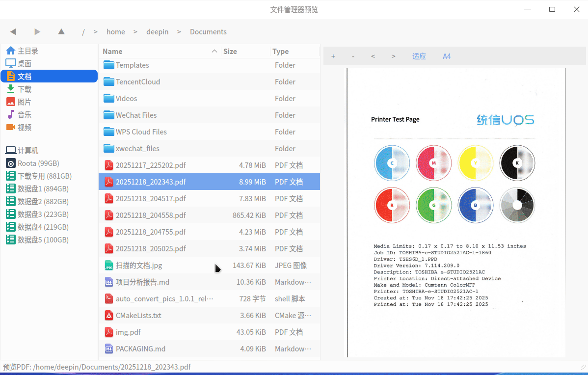This screenshot has width=588, height=375.
Task: Go to the next preview page
Action: tap(393, 56)
